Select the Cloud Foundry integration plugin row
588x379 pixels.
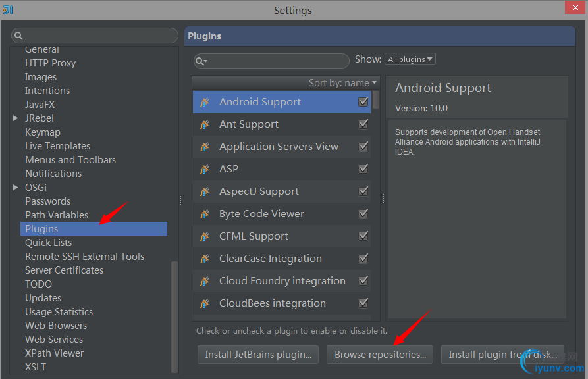(282, 281)
